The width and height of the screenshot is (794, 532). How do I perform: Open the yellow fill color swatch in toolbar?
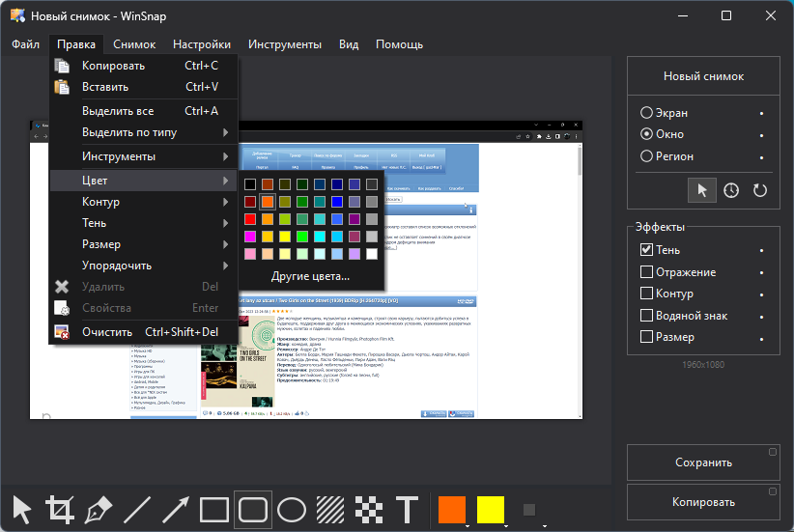pos(490,510)
